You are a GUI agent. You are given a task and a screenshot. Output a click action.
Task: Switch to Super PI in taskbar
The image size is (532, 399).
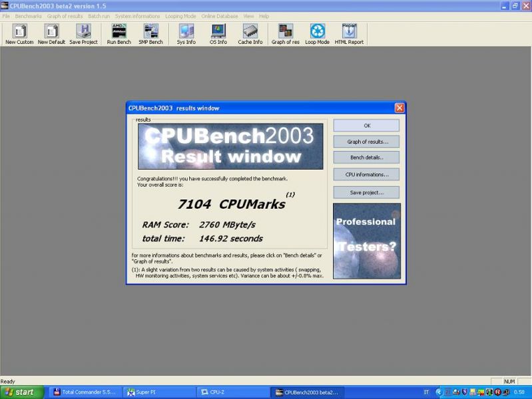click(159, 392)
